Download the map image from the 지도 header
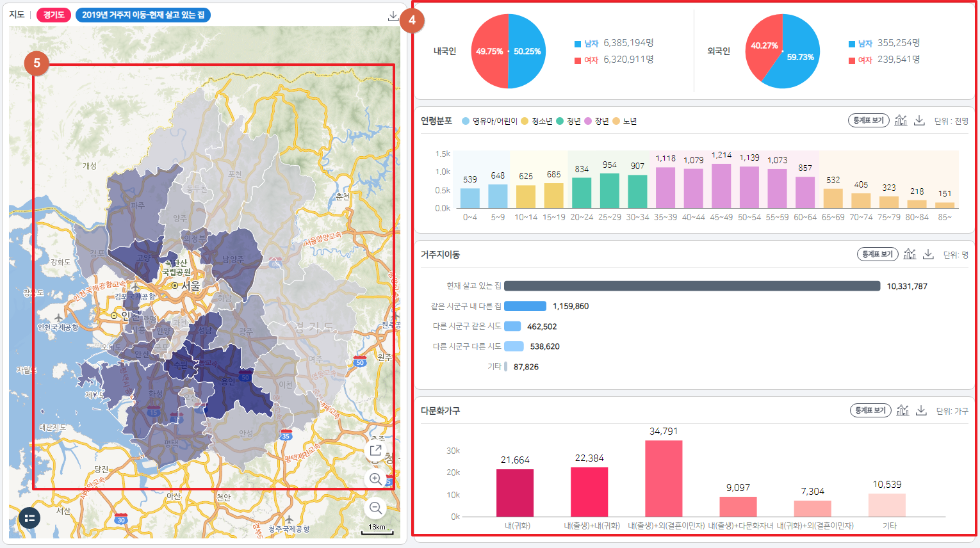Screen dimensions: 980x548 [393, 16]
